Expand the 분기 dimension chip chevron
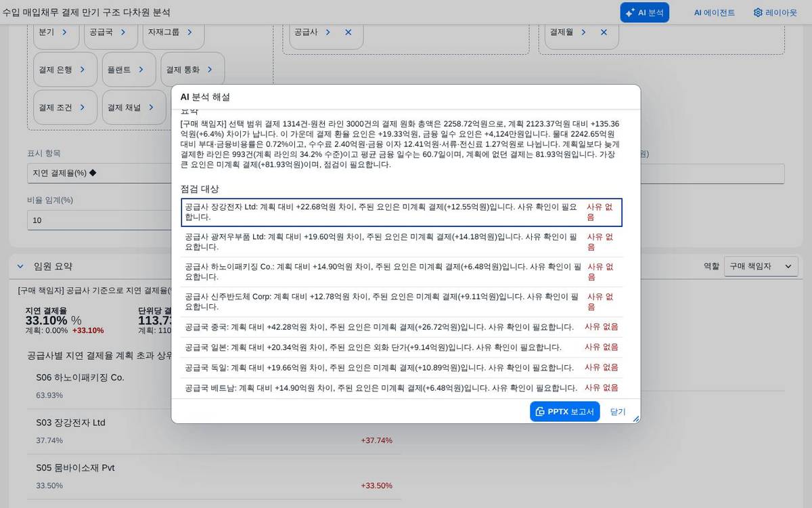Viewport: 812px width, 508px height. [64, 32]
